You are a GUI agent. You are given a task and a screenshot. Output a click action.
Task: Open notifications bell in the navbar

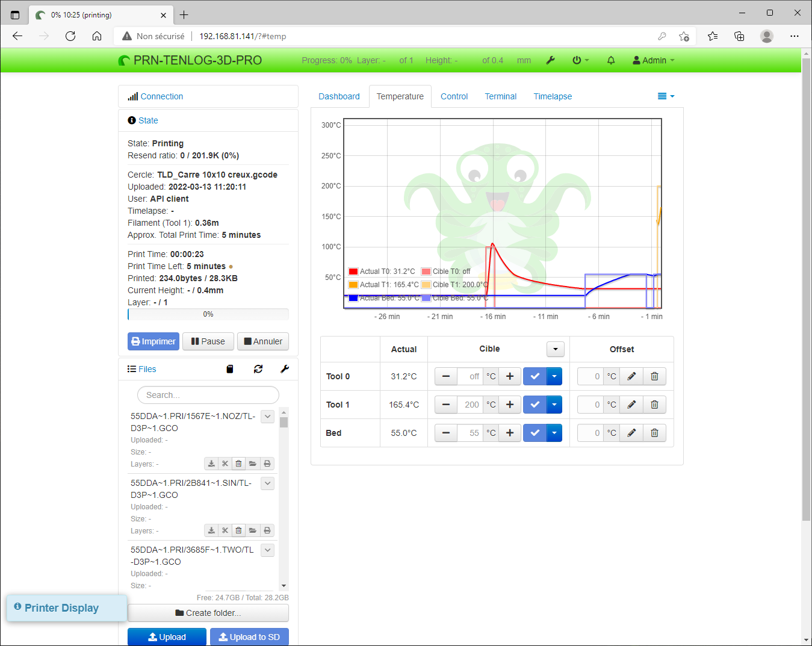pyautogui.click(x=611, y=60)
